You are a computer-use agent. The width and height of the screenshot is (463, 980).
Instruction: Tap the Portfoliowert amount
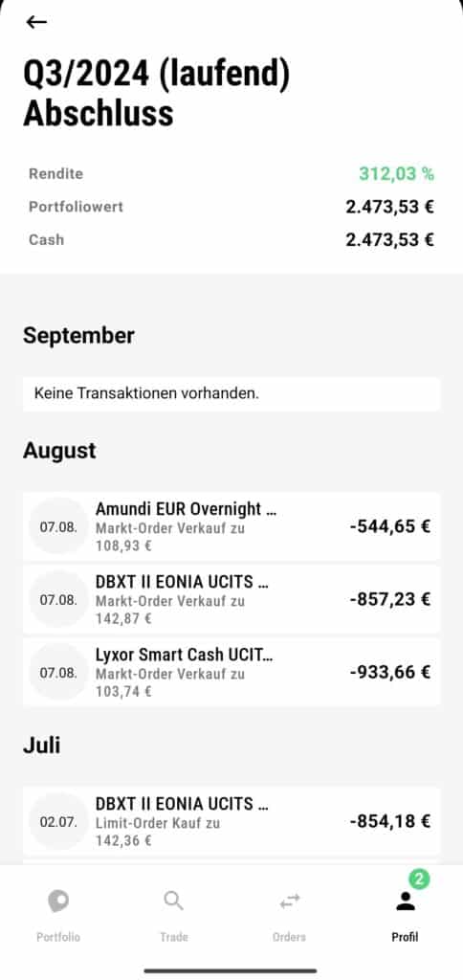tap(390, 207)
